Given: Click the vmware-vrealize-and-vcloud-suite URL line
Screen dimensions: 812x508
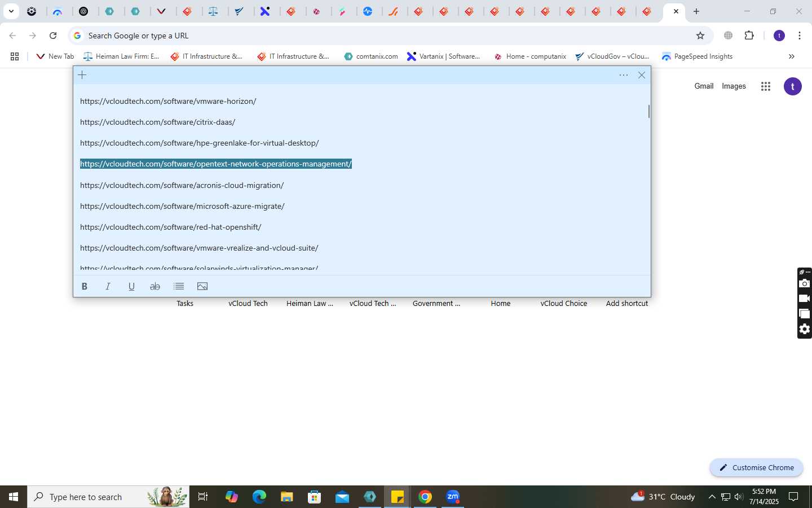Looking at the screenshot, I should tap(199, 248).
